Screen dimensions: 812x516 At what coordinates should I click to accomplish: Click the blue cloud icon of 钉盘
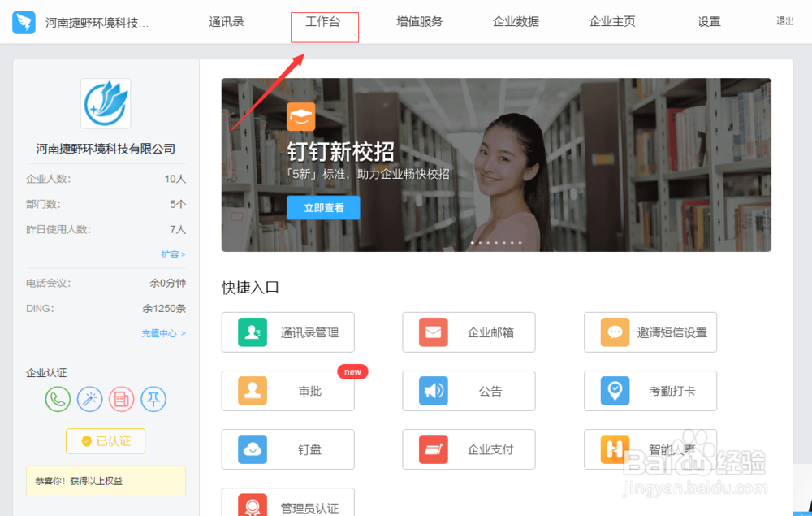(253, 449)
